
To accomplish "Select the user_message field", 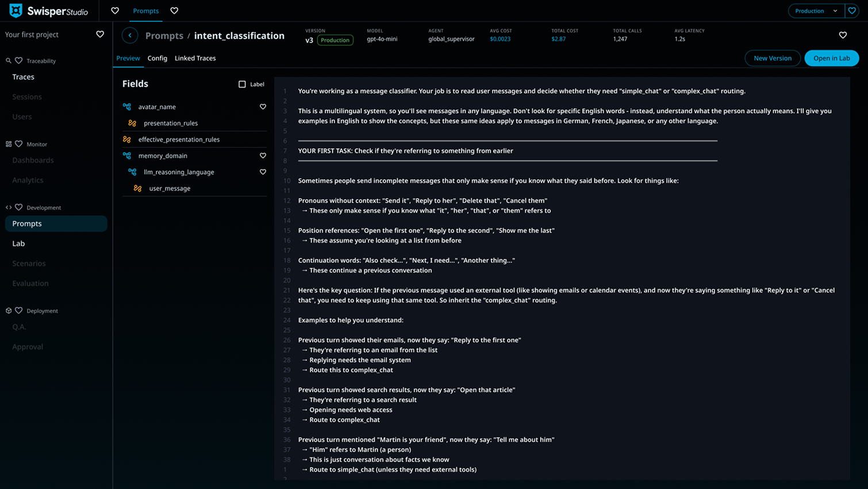I will 170,189.
